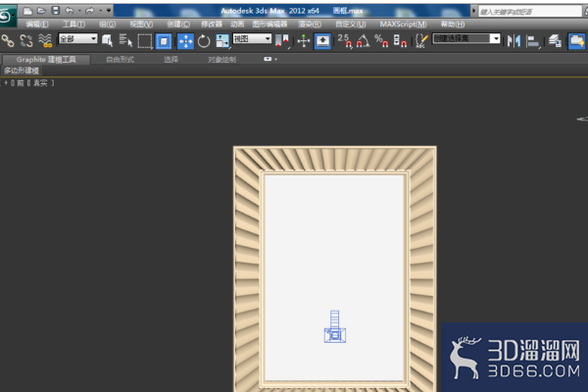The height and width of the screenshot is (392, 588).
Task: Click the keyword search input field
Action: pyautogui.click(x=529, y=12)
